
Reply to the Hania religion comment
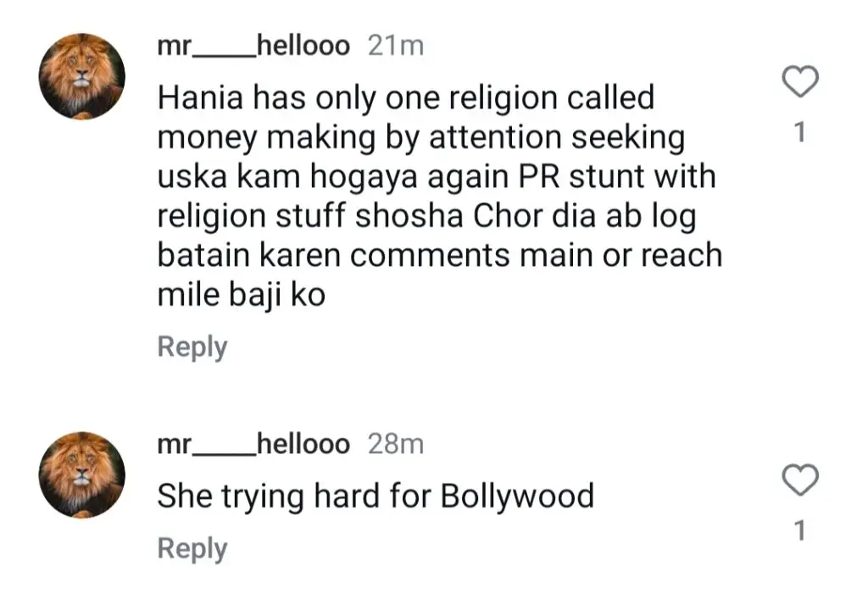pos(192,347)
